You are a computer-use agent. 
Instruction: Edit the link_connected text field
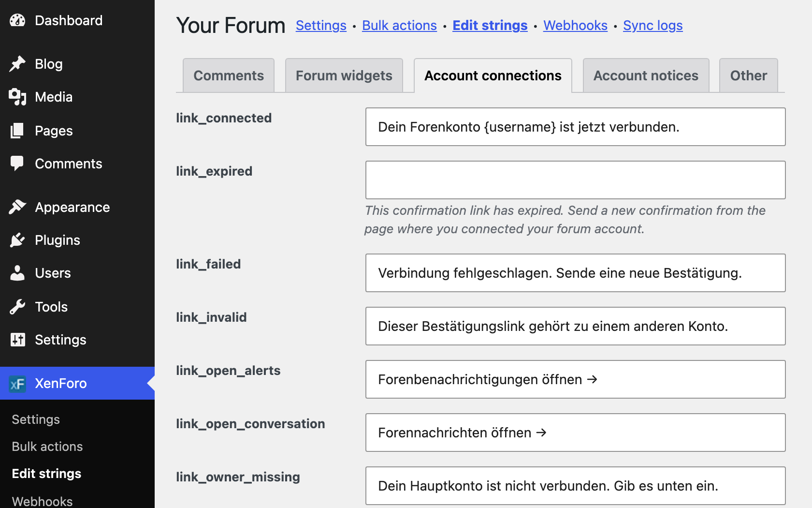(x=576, y=127)
